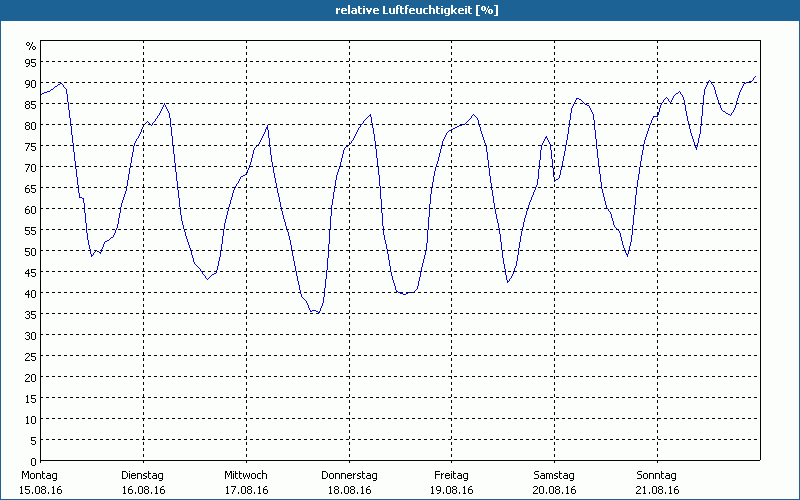Click the date '18.08.16'
The height and width of the screenshot is (500, 800).
(349, 490)
